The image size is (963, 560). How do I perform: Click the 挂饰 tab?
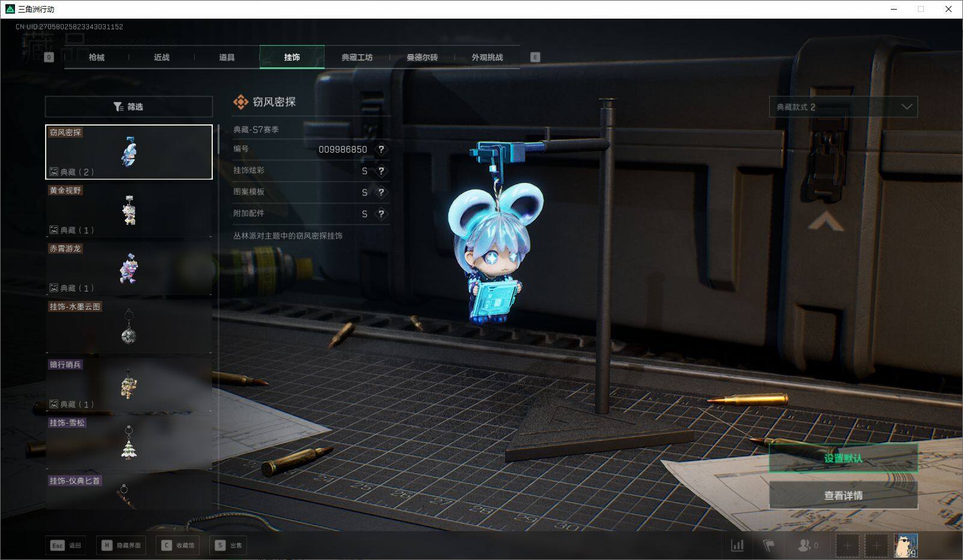click(292, 57)
